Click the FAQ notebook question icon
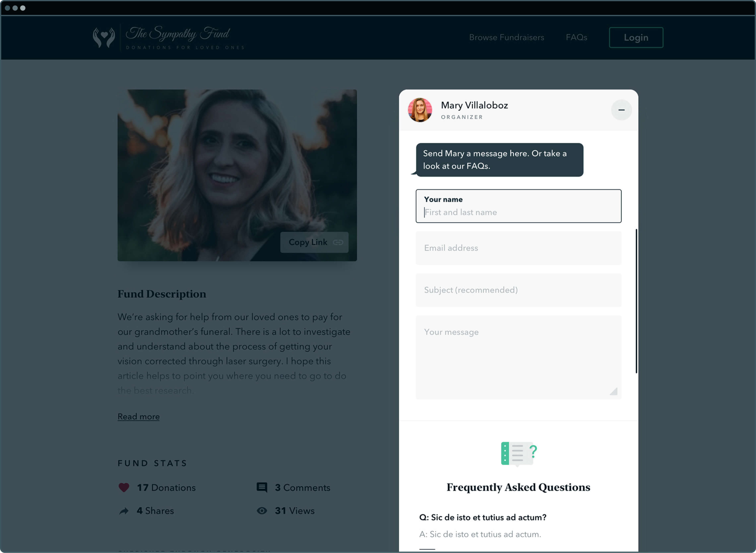Image resolution: width=756 pixels, height=553 pixels. (x=518, y=454)
